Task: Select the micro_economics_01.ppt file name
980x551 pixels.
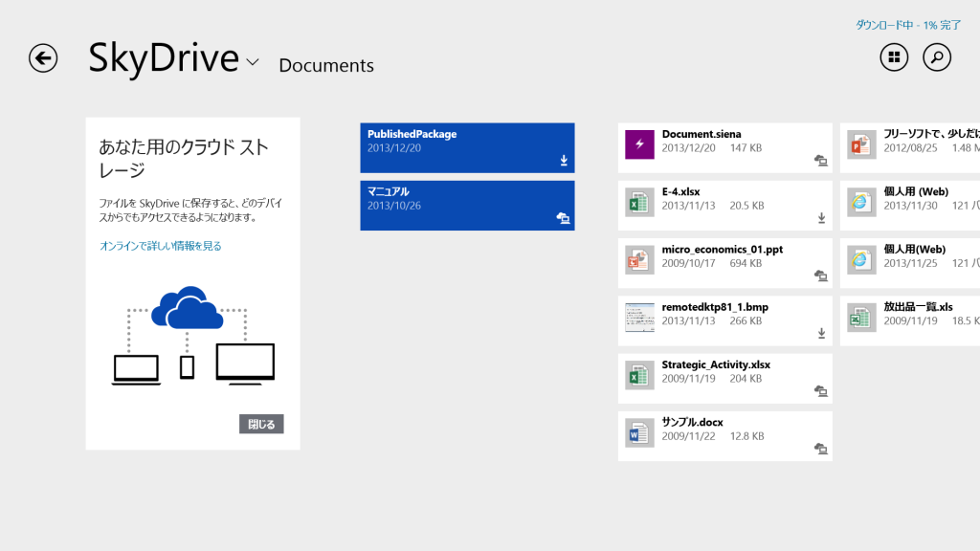Action: [x=722, y=250]
